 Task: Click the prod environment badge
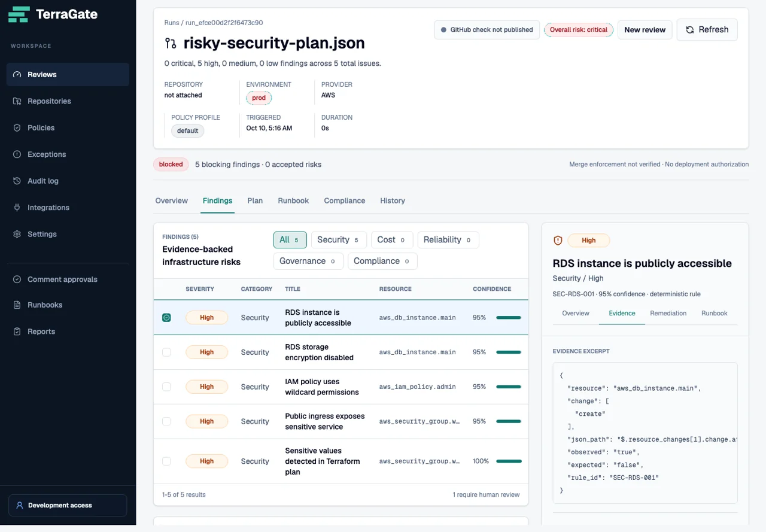tap(259, 98)
